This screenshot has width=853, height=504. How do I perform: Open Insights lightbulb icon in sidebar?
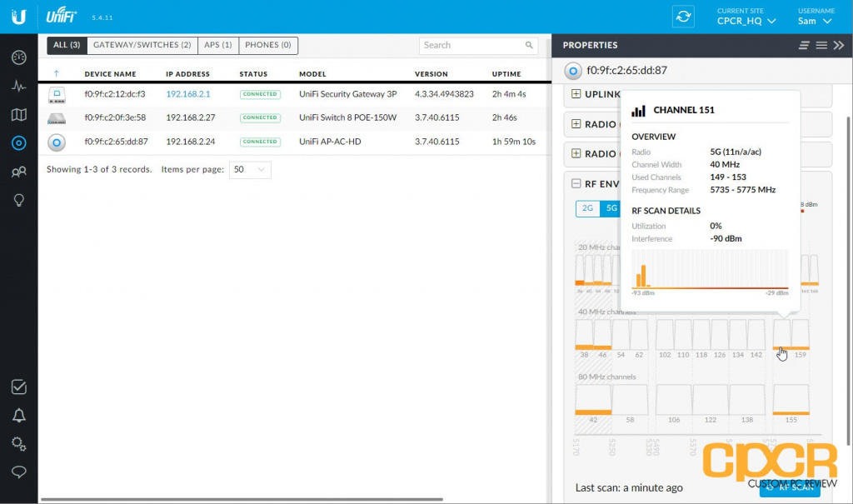click(18, 200)
